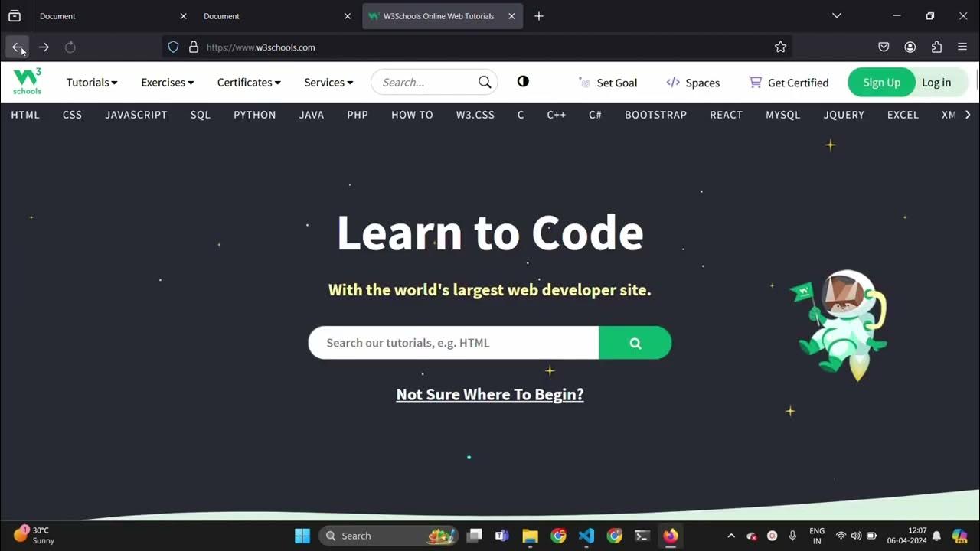Open the HOW TO section in topic bar
980x551 pixels.
pyautogui.click(x=412, y=115)
